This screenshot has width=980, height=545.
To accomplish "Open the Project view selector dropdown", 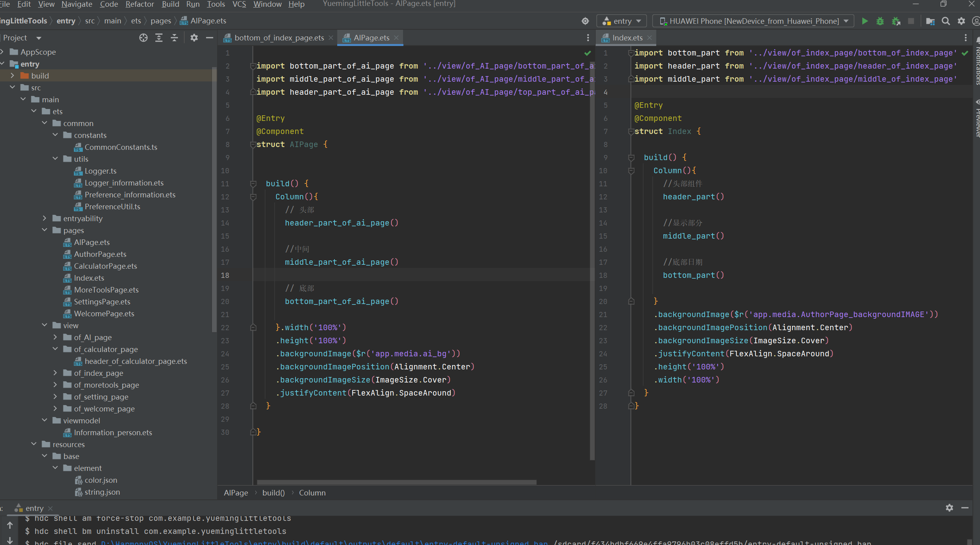I will click(x=22, y=38).
